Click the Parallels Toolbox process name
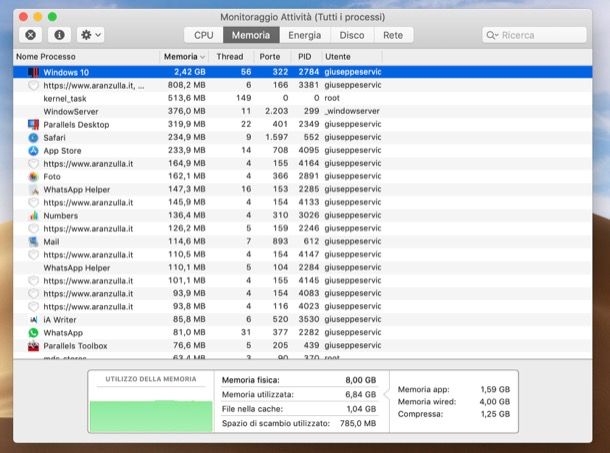610x453 pixels. point(75,346)
